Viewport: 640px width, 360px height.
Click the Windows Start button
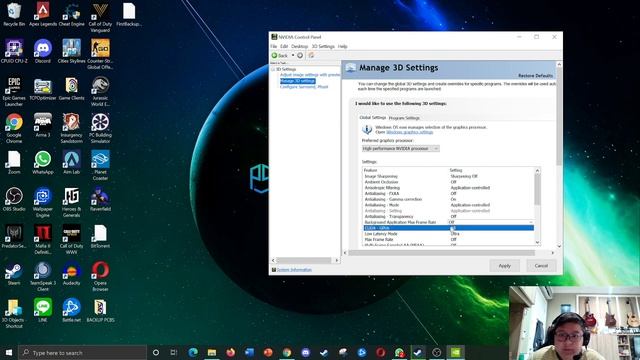[x=9, y=352]
